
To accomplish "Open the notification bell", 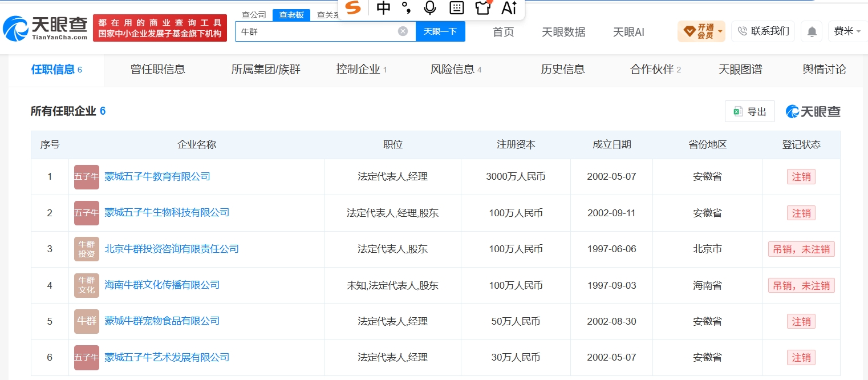I will pos(811,31).
